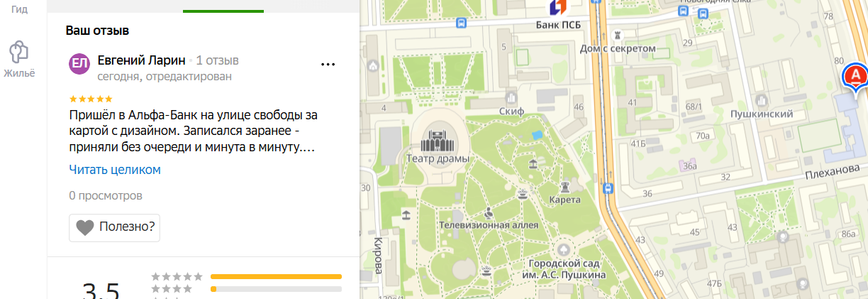Click the Банк ПСБ map label
This screenshot has width=868, height=299.
558,26
